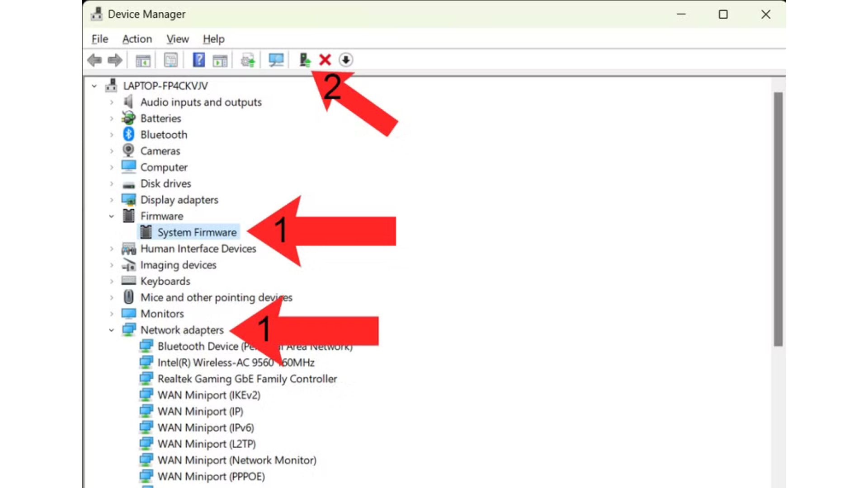Open the View menu
868x488 pixels.
(x=177, y=39)
